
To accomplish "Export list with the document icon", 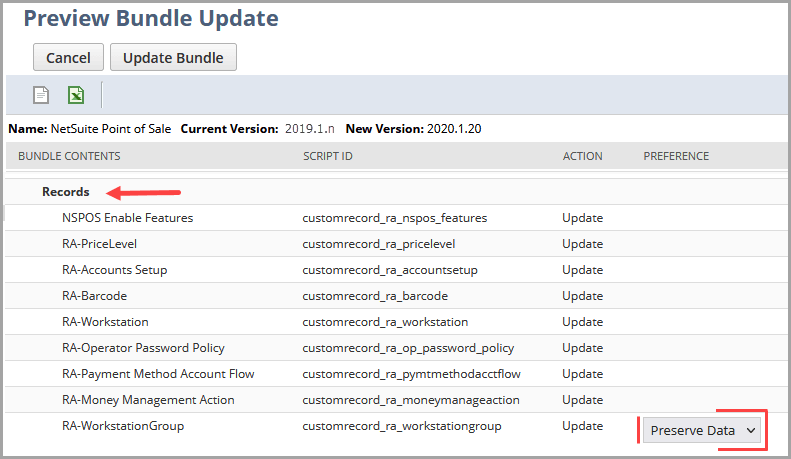I will tap(41, 95).
